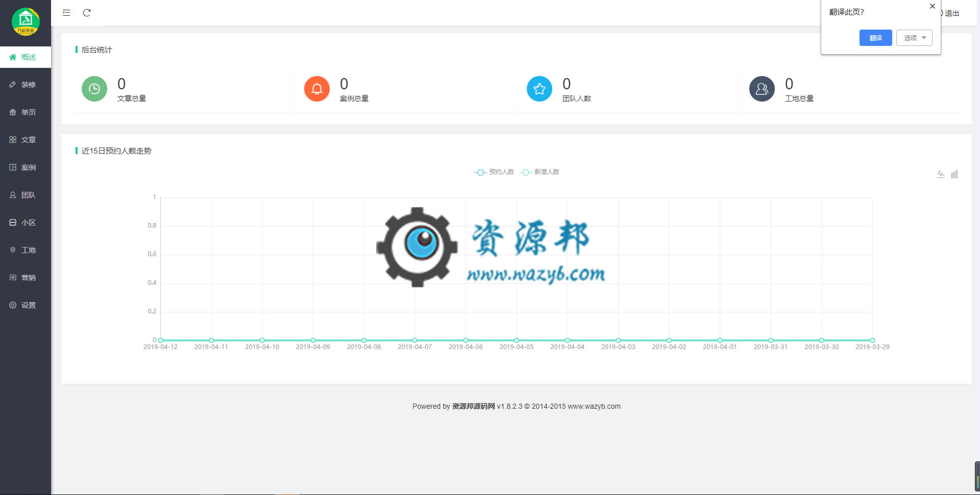Toggle the 预约人数 legend series

(x=494, y=172)
